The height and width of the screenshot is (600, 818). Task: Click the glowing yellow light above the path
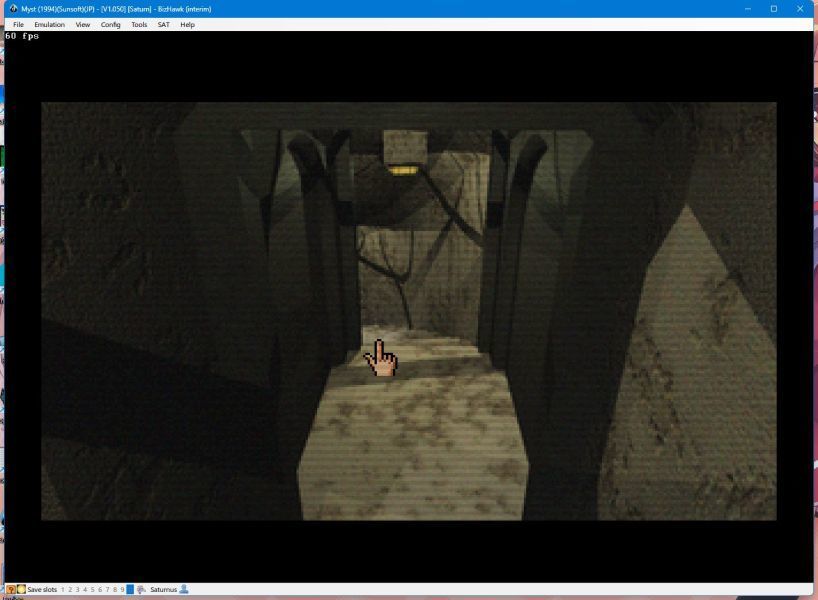[x=402, y=170]
